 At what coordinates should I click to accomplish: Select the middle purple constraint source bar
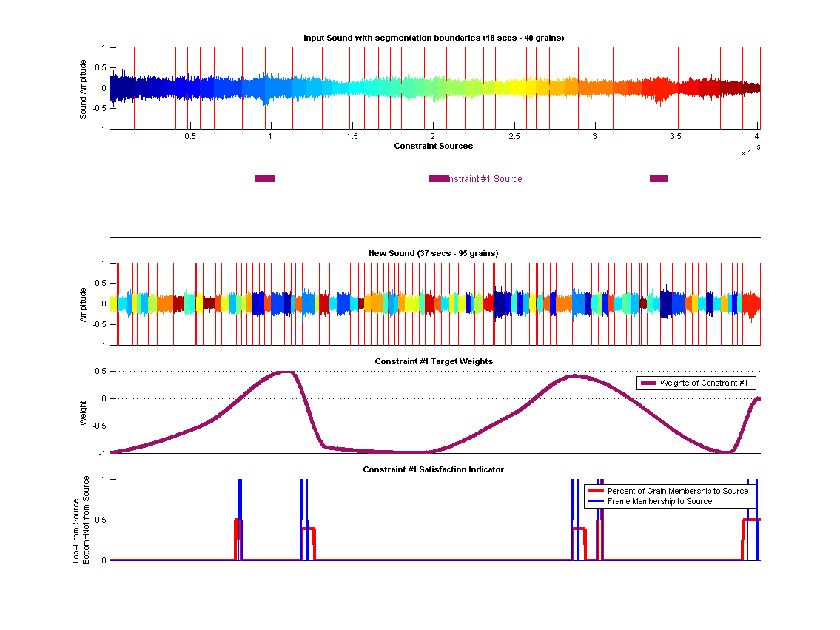coord(438,178)
